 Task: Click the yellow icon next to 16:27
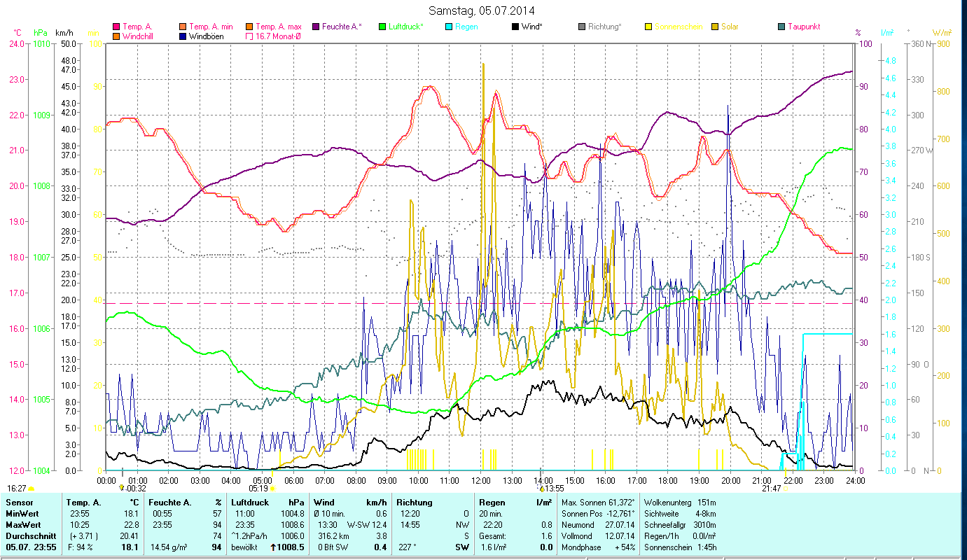click(x=31, y=489)
